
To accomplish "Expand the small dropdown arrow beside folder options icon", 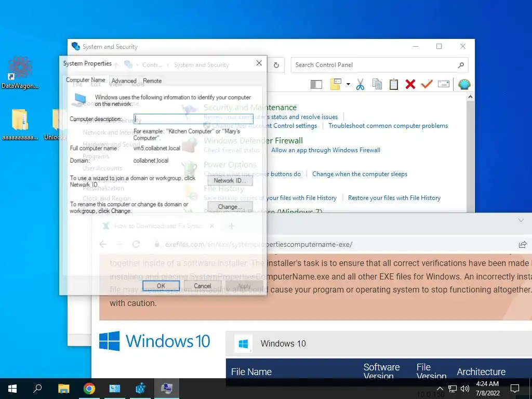I will pos(348,84).
